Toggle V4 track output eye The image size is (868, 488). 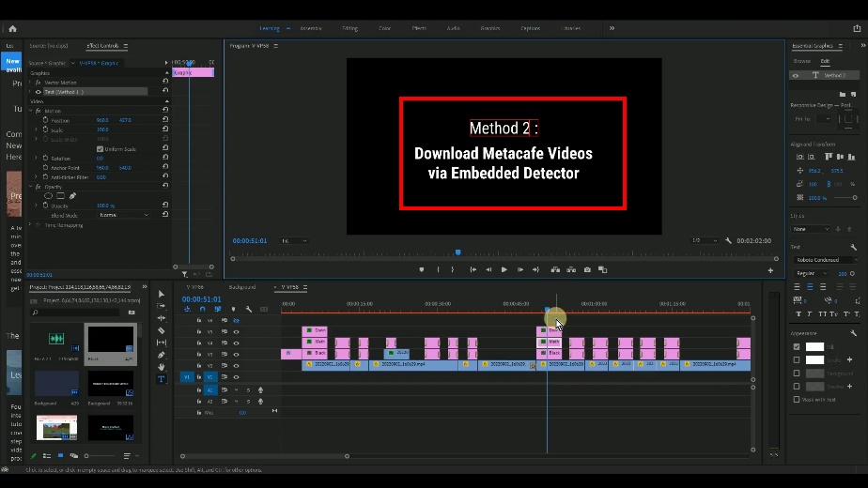coord(237,343)
